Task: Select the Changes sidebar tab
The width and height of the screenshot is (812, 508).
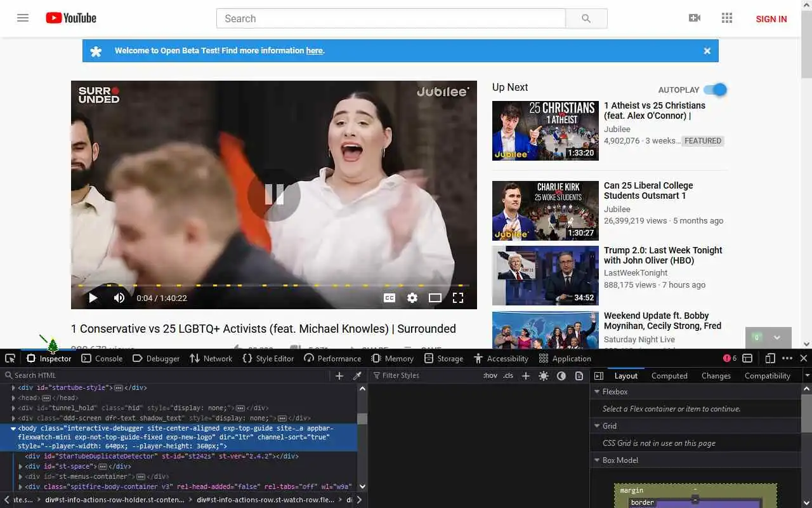Action: [716, 376]
